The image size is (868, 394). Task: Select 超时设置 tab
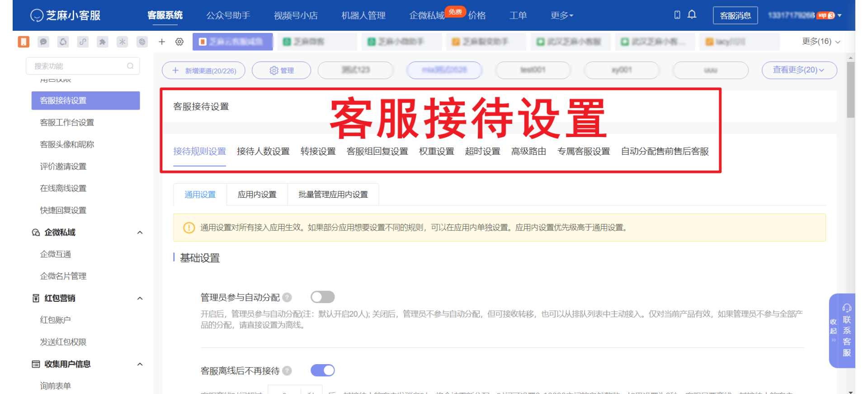coord(483,151)
